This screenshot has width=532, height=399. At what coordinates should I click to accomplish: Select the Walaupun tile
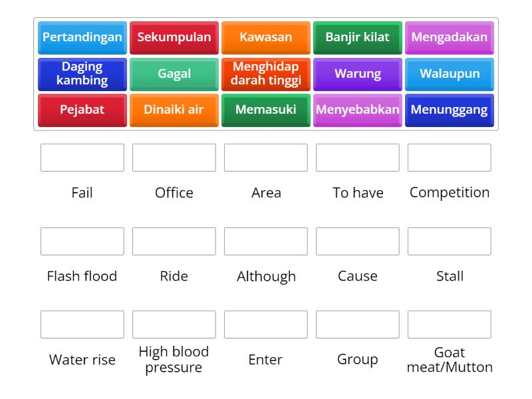450,74
